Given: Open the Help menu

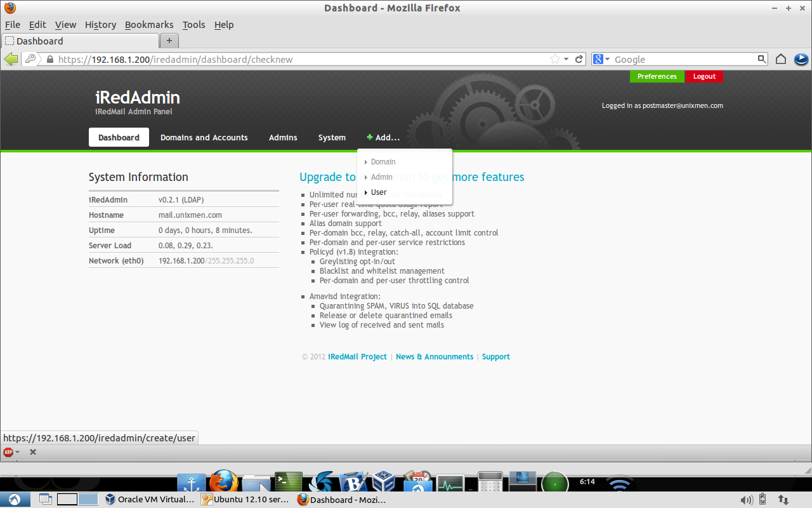Looking at the screenshot, I should [x=224, y=25].
